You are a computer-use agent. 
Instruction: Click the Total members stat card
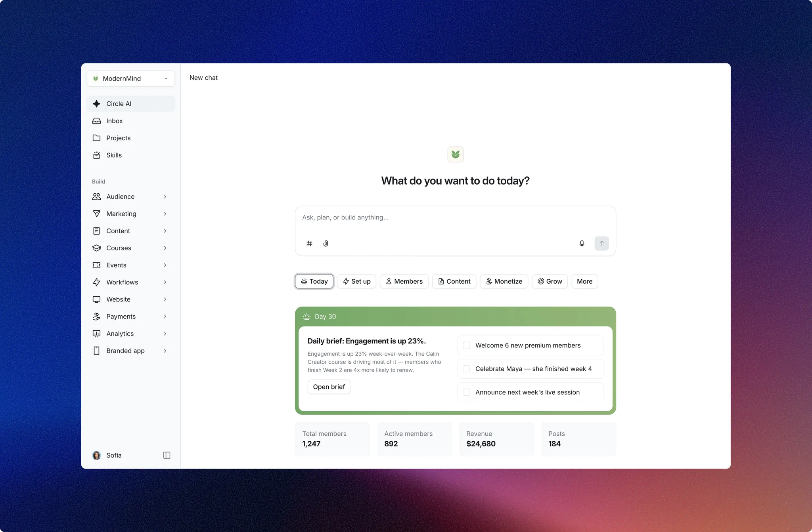pyautogui.click(x=332, y=439)
